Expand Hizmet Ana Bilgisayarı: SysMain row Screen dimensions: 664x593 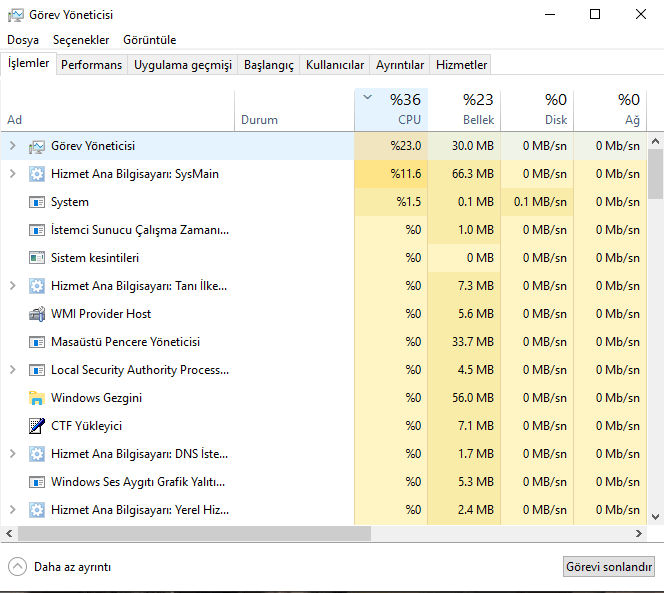pos(13,174)
